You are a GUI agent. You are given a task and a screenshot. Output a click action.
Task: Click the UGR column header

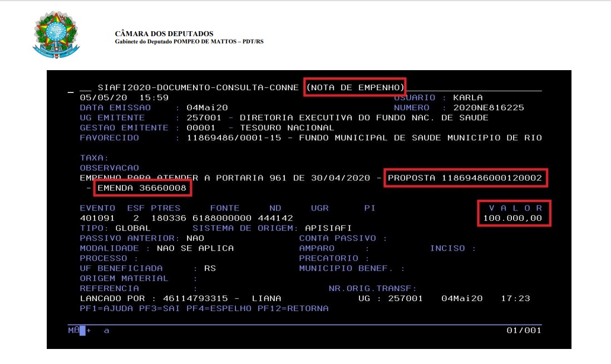coord(319,208)
